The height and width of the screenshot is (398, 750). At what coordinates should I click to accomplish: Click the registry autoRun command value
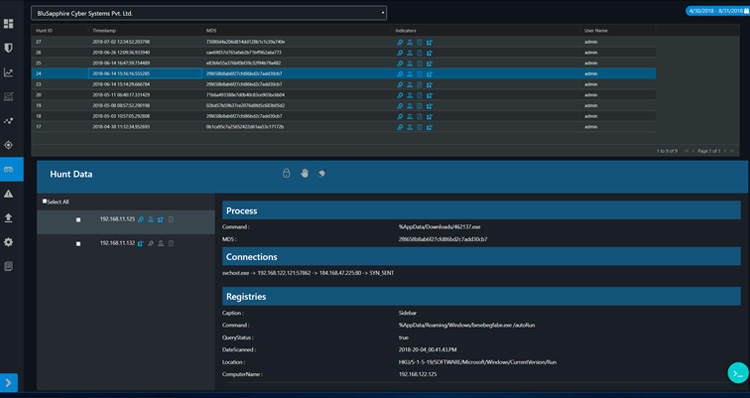[x=466, y=325]
